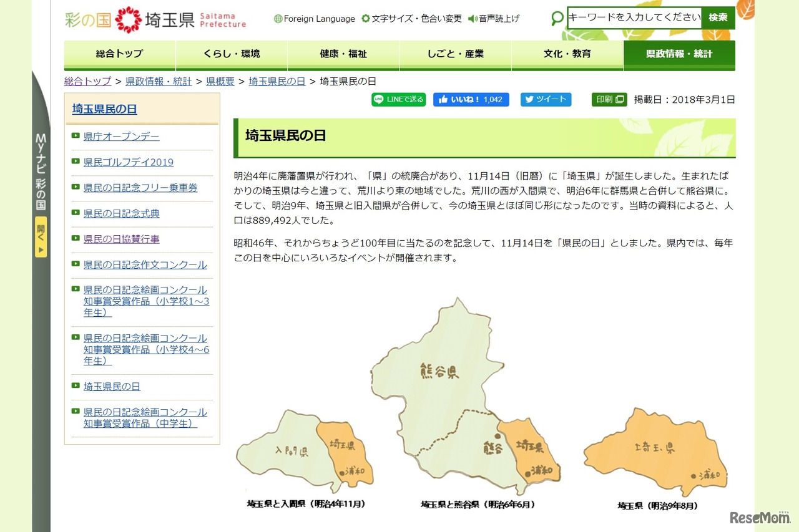Image resolution: width=799 pixels, height=532 pixels.
Task: Open Foreign Language via the globe icon
Action: pyautogui.click(x=277, y=19)
